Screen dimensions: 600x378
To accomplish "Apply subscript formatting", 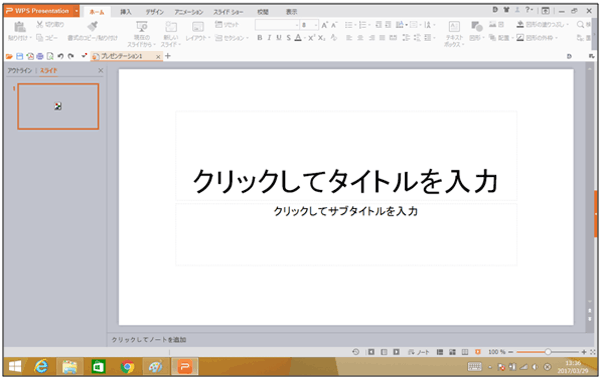I will [322, 37].
